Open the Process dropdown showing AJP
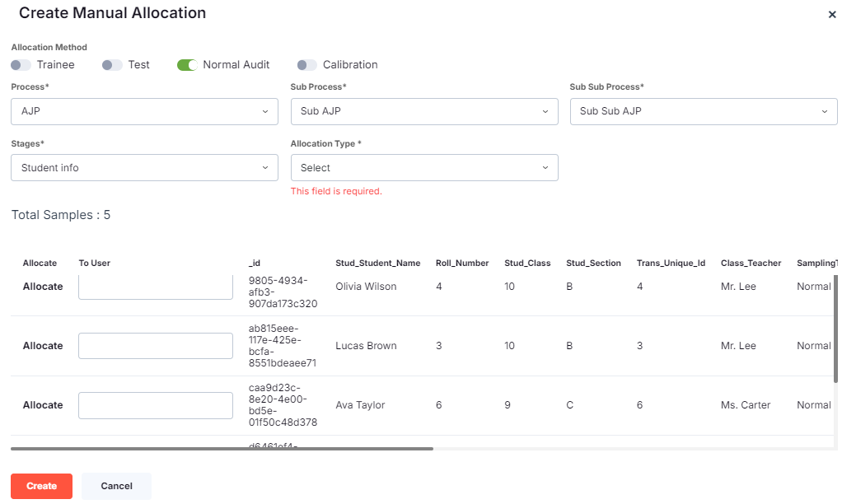 click(144, 111)
